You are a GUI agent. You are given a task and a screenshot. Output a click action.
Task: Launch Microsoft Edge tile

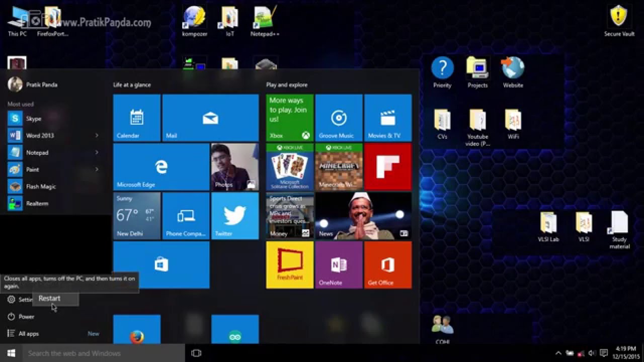[161, 166]
